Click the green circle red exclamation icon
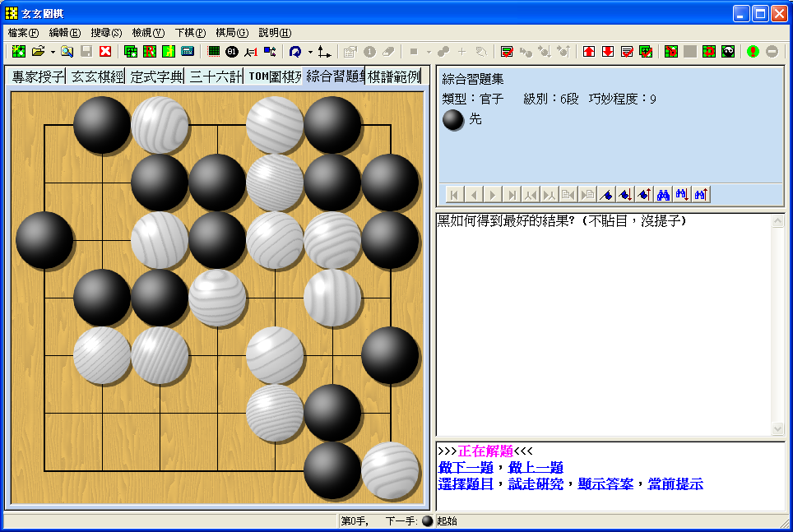Viewport: 793px width, 532px height. click(x=753, y=52)
